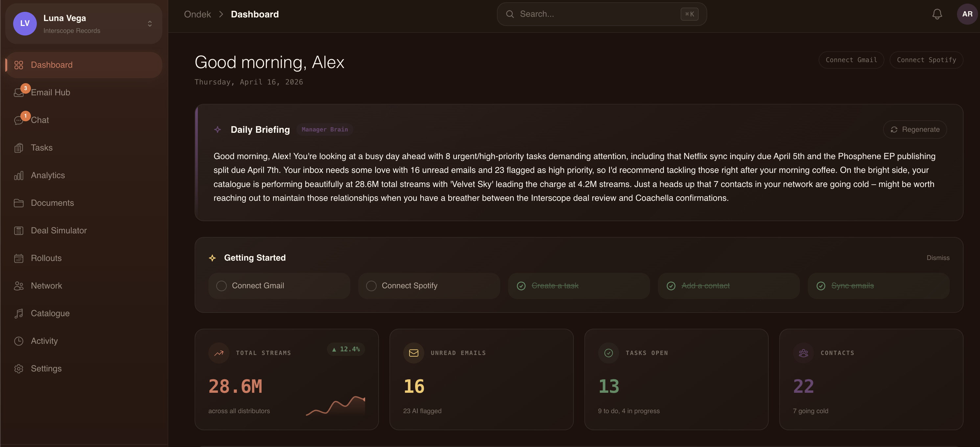Open the notifications bell
980x447 pixels.
pos(937,14)
